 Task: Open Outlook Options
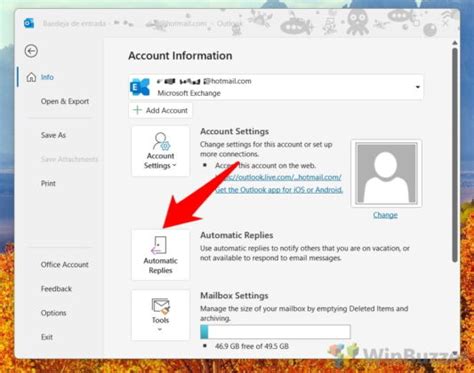pos(53,313)
